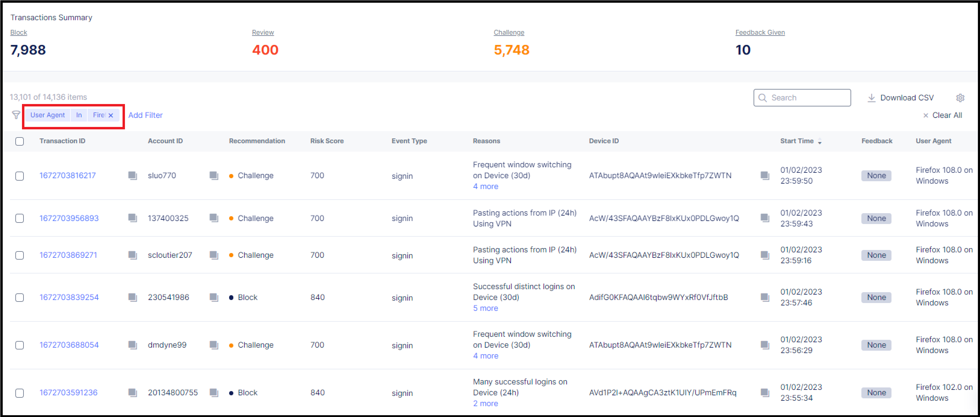
Task: Click the filter funnel icon
Action: 16,115
